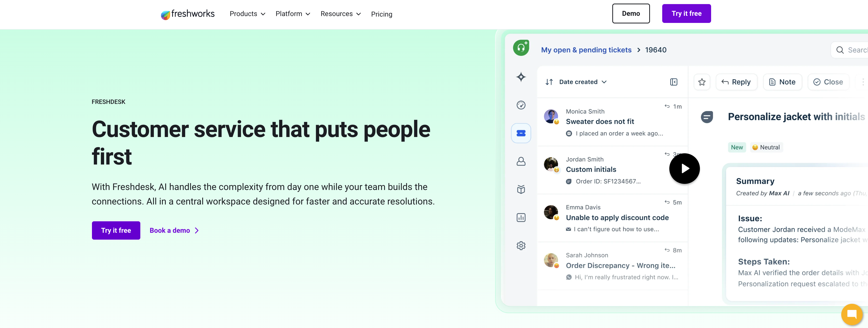Open the Sweater does not fit ticket
Image resolution: width=868 pixels, height=328 pixels.
[x=612, y=122]
